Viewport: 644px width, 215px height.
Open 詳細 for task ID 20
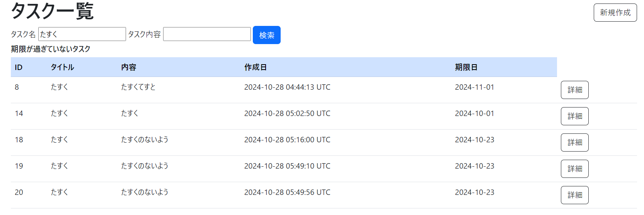point(574,195)
